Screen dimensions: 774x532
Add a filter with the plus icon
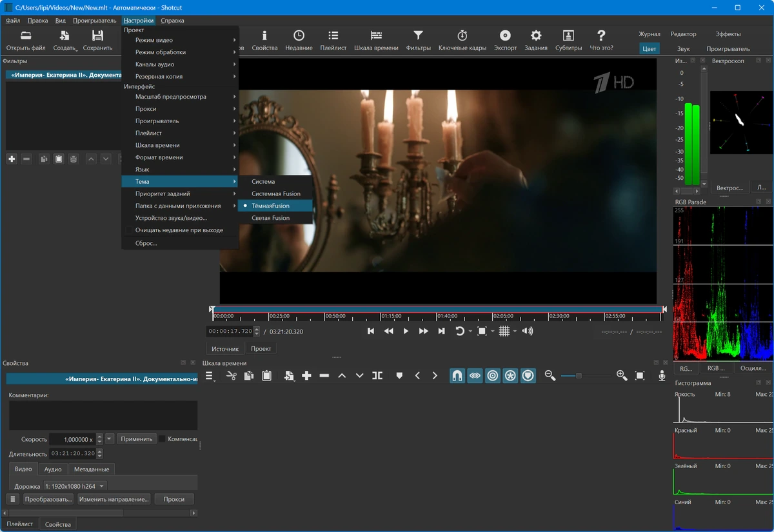(12, 159)
